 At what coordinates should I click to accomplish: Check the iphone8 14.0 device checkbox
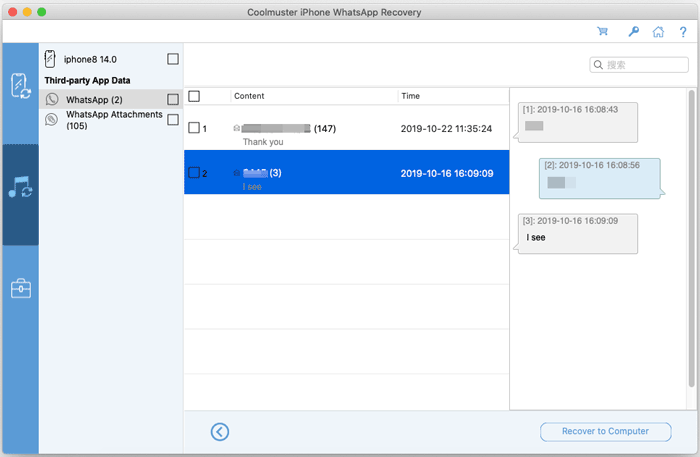tap(173, 59)
